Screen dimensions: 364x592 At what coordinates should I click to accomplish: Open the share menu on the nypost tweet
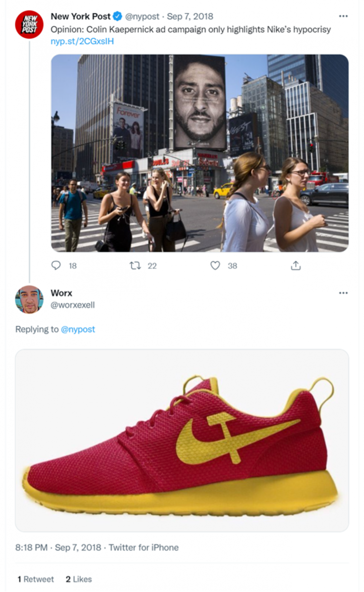[296, 265]
